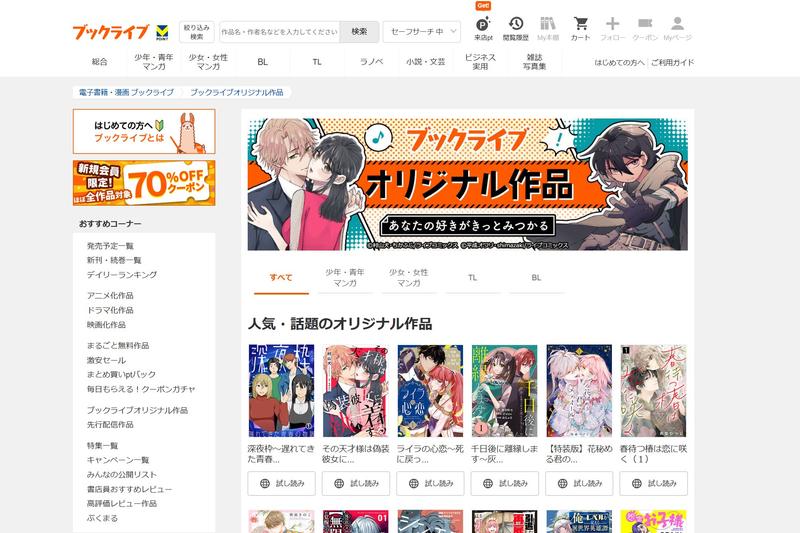Viewport: 800px width, 533px height.
Task: Open the はじめての方へ ブックライブとは banner
Action: [x=144, y=131]
